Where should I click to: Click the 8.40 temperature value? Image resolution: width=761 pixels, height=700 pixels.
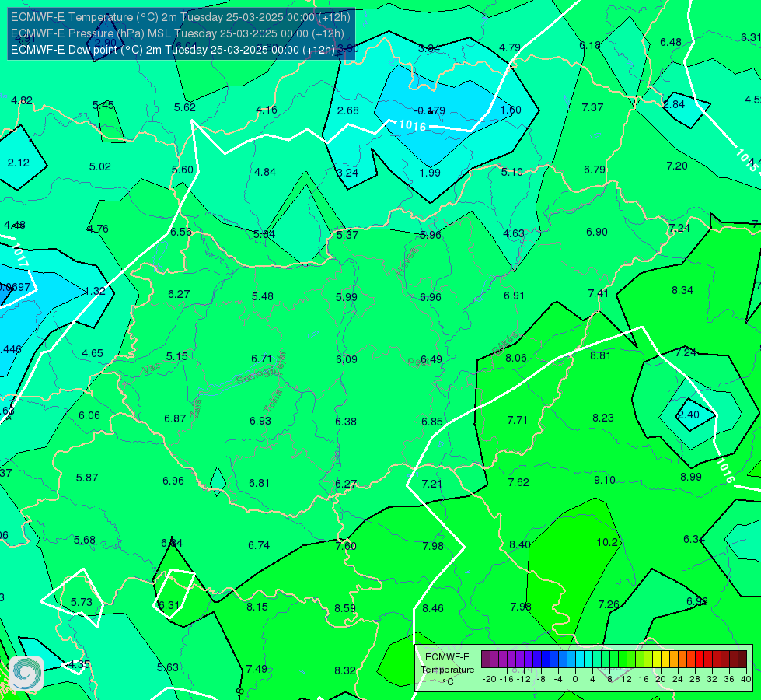pyautogui.click(x=519, y=544)
